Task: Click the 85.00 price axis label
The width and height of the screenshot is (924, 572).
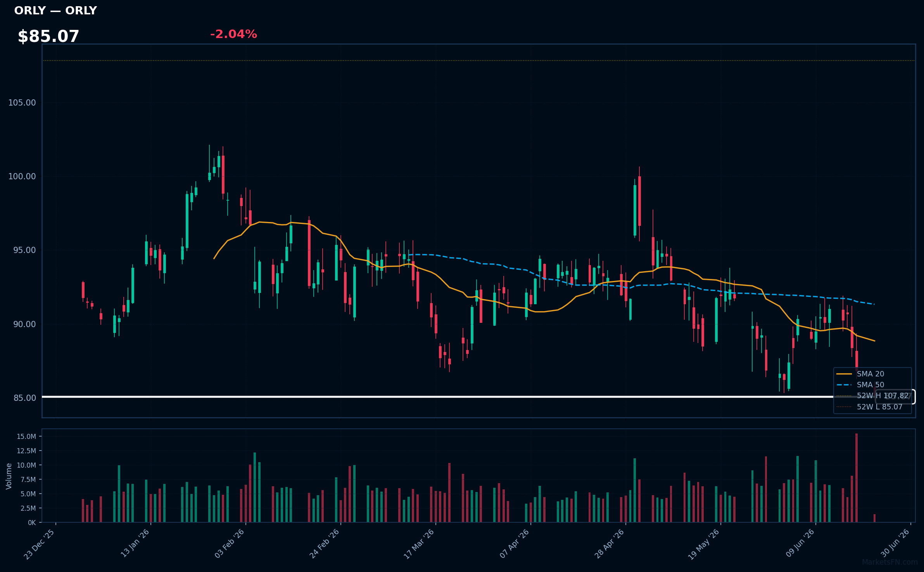Action: coord(24,398)
